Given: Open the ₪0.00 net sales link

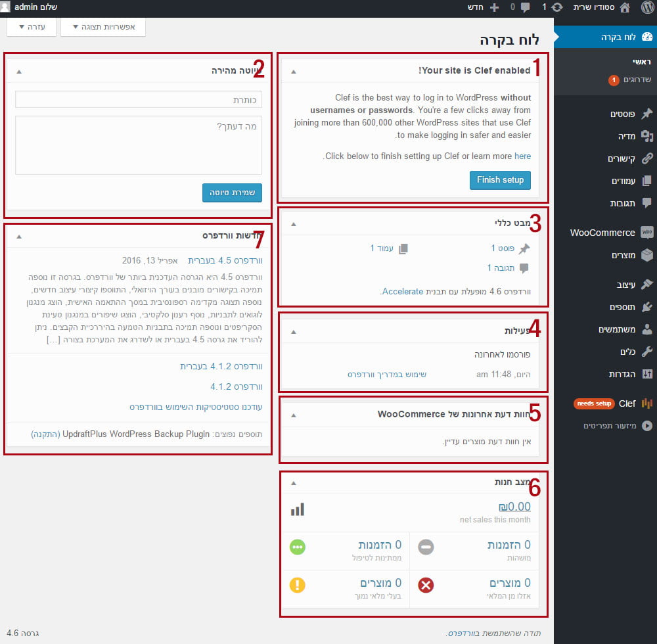Looking at the screenshot, I should [514, 507].
